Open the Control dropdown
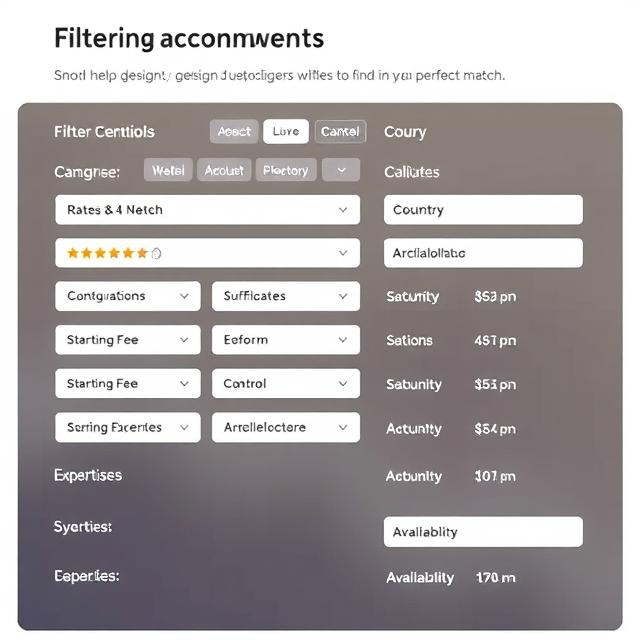 click(x=286, y=383)
